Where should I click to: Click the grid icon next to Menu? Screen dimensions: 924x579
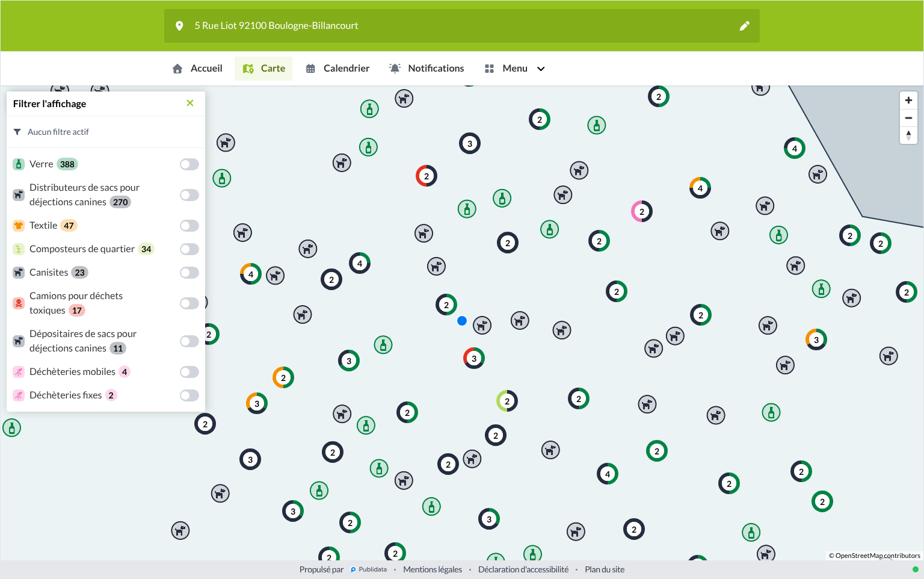(489, 69)
